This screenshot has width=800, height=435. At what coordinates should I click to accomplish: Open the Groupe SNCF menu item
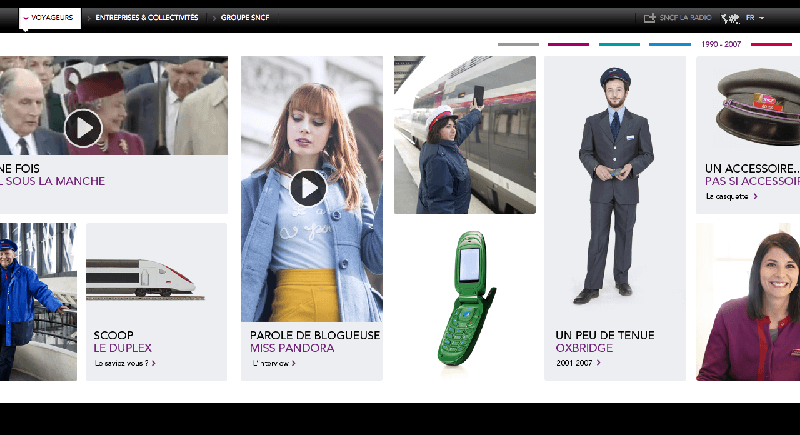tap(245, 18)
